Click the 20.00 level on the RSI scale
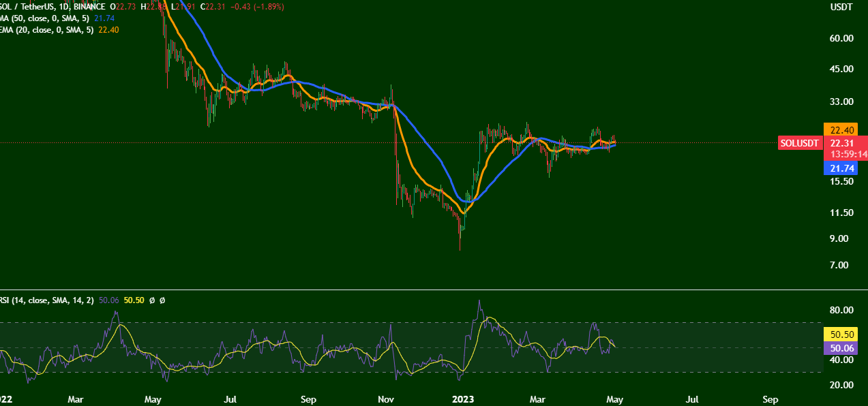The height and width of the screenshot is (406, 868). tap(842, 385)
